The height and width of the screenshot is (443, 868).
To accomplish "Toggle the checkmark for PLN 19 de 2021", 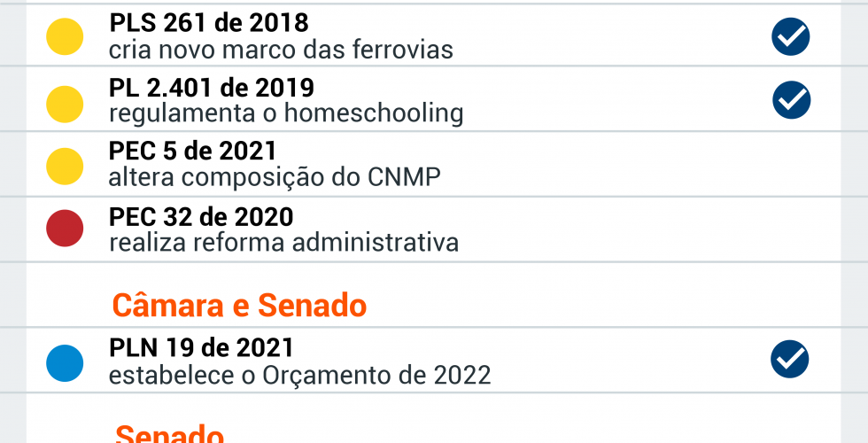I will [790, 359].
